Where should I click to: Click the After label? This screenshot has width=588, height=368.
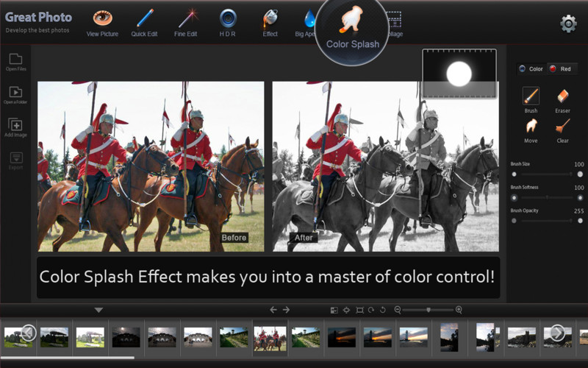[x=304, y=238]
